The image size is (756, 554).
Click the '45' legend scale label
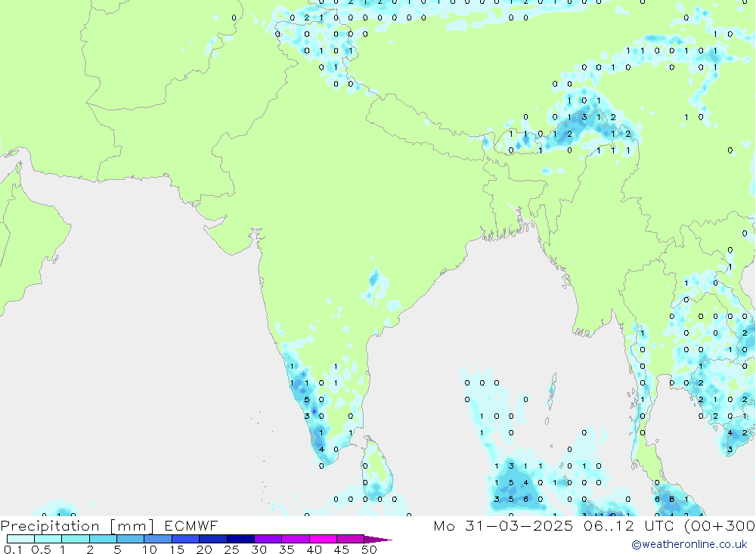[342, 549]
